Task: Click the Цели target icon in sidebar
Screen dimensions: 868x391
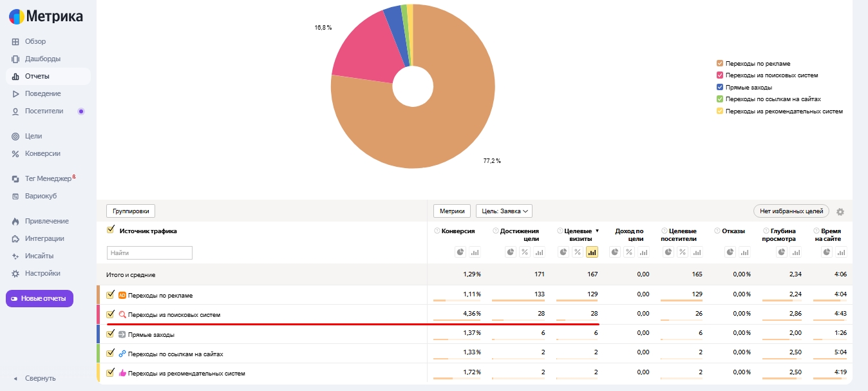Action: 15,136
